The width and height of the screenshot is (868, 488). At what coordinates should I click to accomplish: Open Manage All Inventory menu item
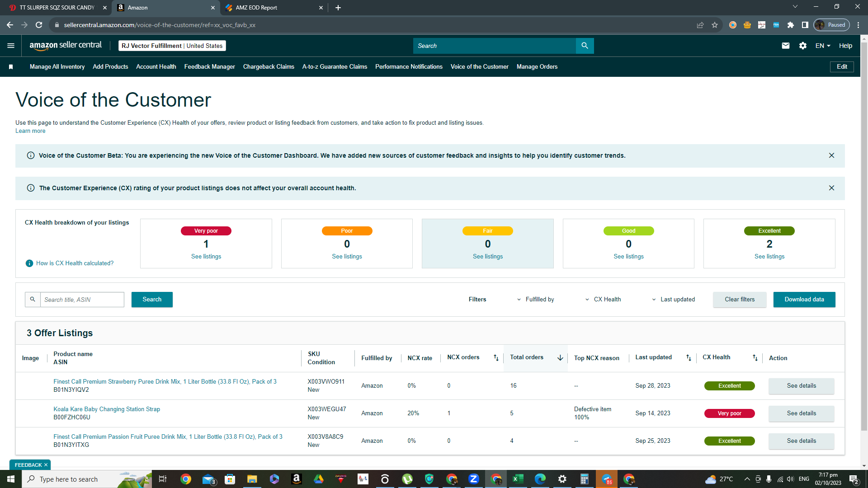(57, 67)
